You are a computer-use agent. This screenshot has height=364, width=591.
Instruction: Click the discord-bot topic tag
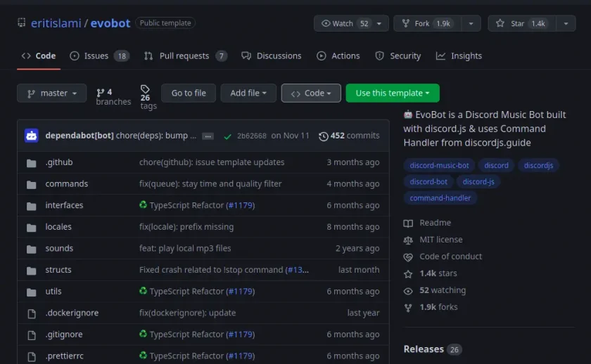click(x=428, y=181)
